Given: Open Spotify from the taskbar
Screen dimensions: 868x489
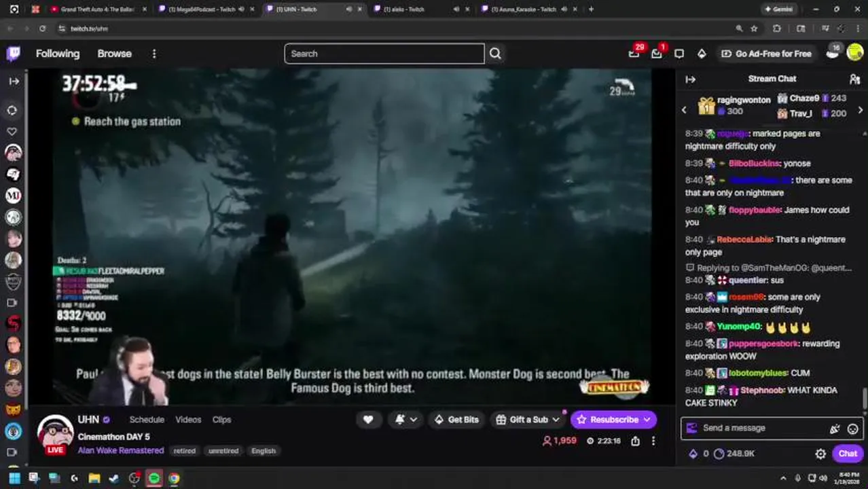Looking at the screenshot, I should coord(154,478).
